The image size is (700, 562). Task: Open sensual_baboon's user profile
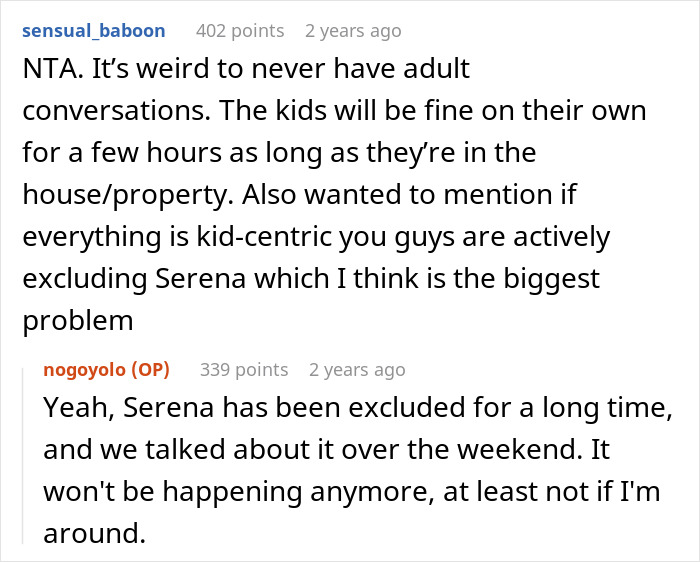click(x=95, y=31)
